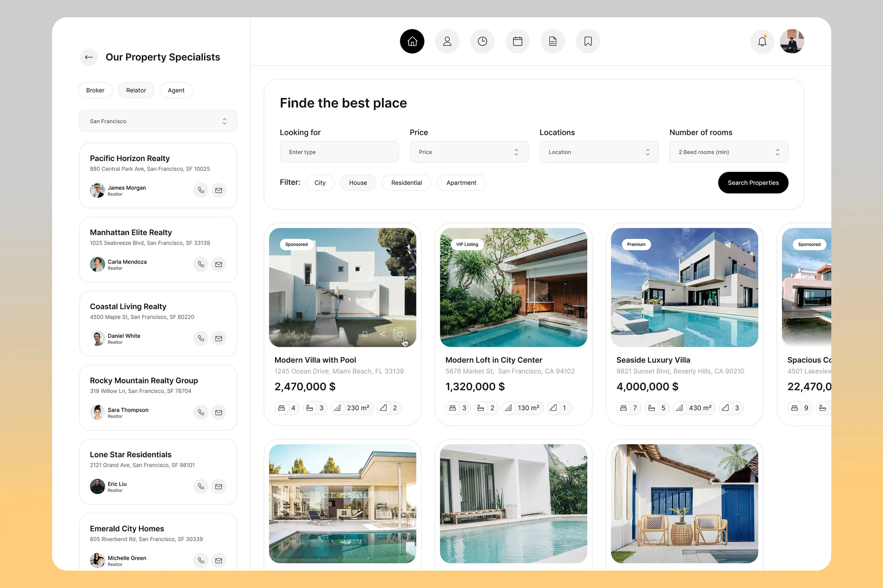Toggle the House filter chip
Viewport: 883px width, 588px height.
(358, 183)
